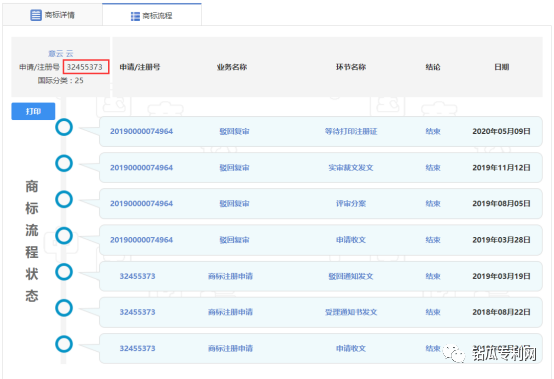The width and height of the screenshot is (554, 379).
Task: Select the timeline circle for 2019年11月12日
Action: [x=64, y=163]
